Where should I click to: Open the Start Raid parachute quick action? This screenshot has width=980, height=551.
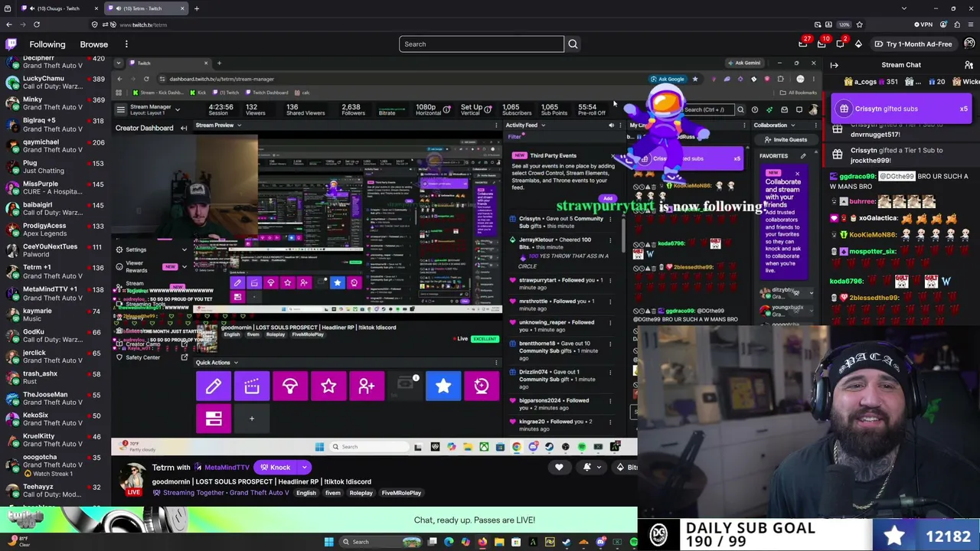[x=290, y=386]
